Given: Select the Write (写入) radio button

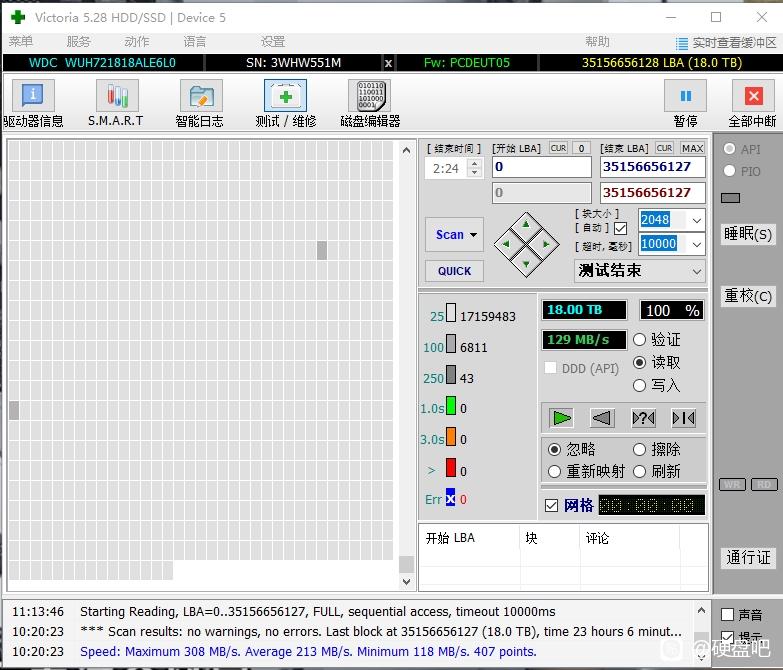Looking at the screenshot, I should 640,385.
